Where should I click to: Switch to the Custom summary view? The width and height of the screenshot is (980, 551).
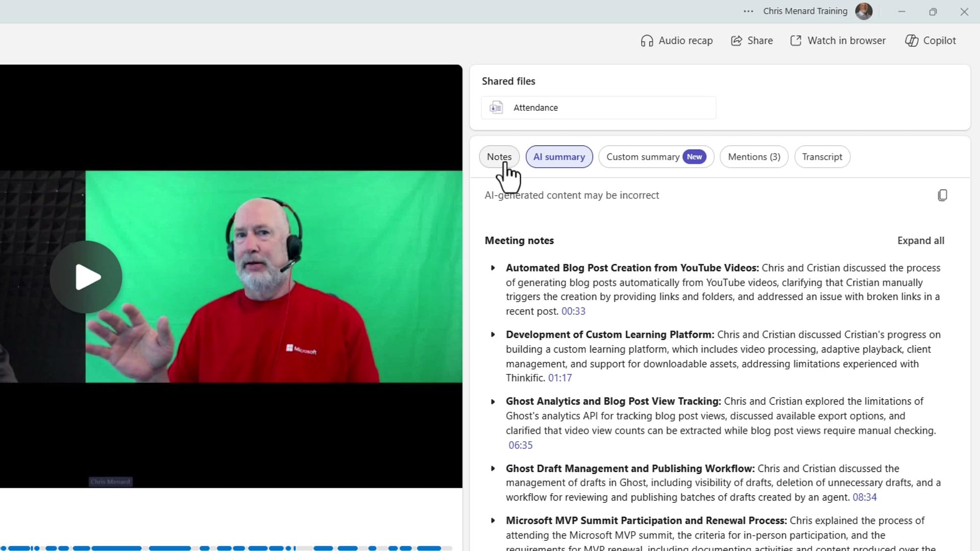(x=656, y=157)
